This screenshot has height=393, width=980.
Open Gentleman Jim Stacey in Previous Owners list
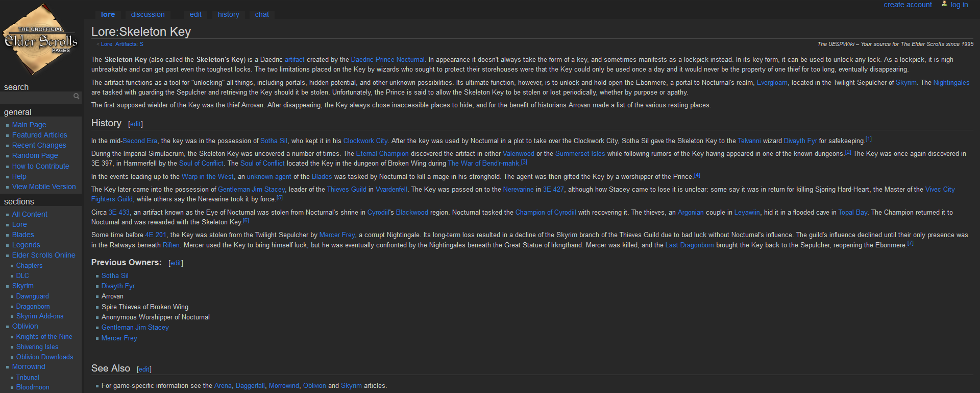135,328
